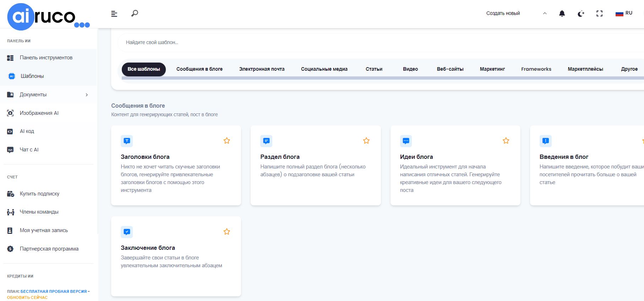644x301 pixels.
Task: Open the Введения в блог template
Action: tap(587, 165)
